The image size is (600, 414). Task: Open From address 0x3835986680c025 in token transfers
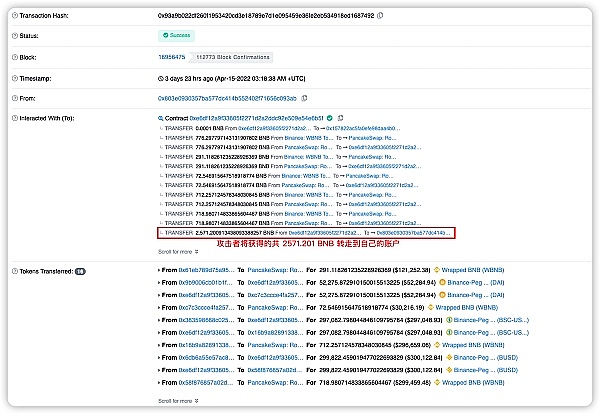coord(206,320)
